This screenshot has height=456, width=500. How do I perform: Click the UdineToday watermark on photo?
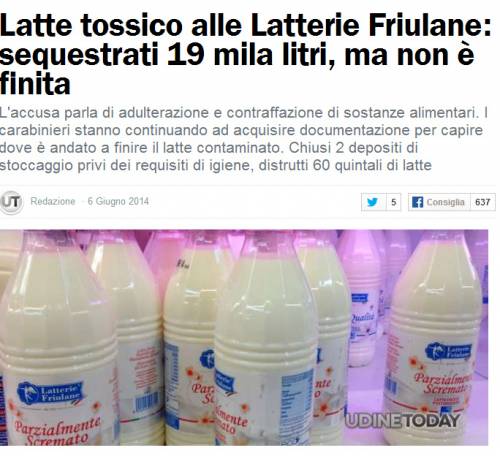click(x=403, y=421)
